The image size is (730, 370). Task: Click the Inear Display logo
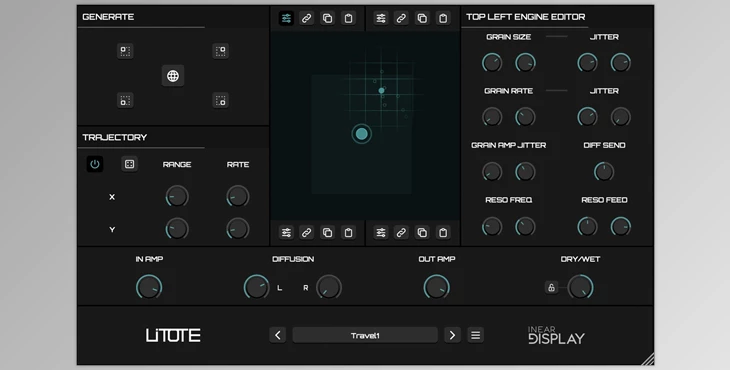[556, 336]
